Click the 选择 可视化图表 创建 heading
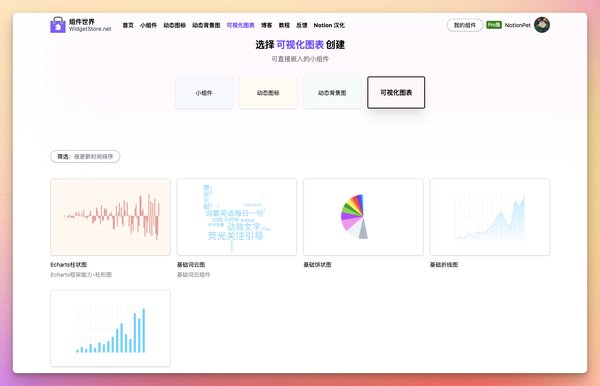The height and width of the screenshot is (386, 600). point(300,45)
